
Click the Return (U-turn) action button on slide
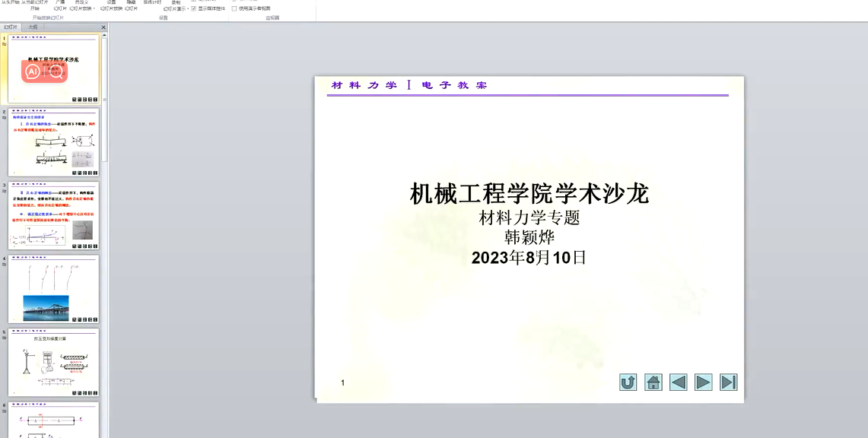(628, 382)
